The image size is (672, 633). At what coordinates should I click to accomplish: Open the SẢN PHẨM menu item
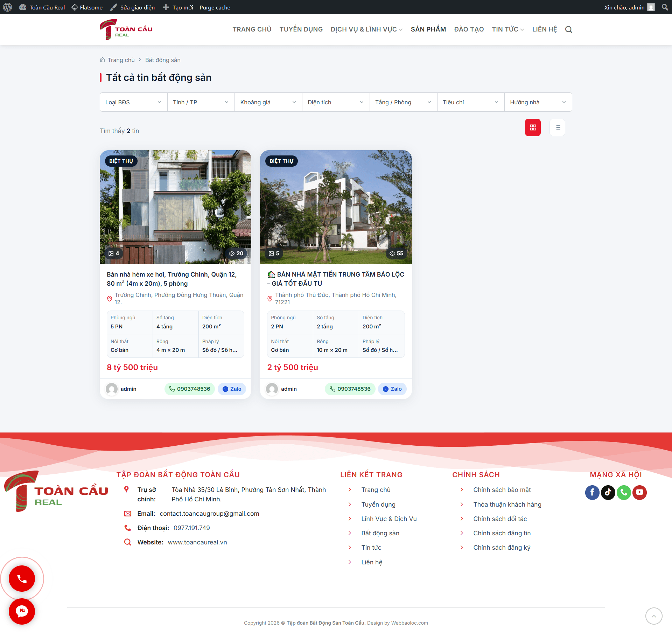click(428, 29)
